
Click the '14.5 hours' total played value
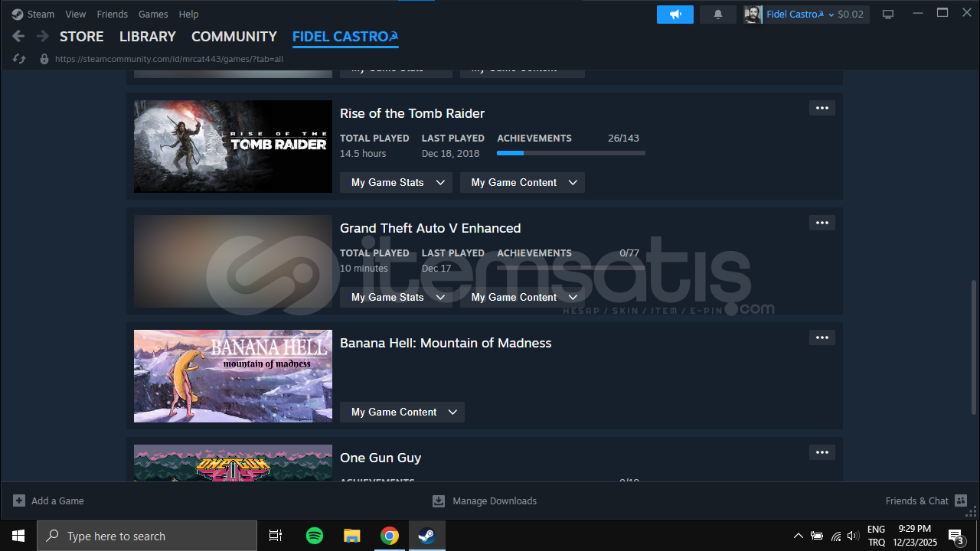tap(363, 154)
